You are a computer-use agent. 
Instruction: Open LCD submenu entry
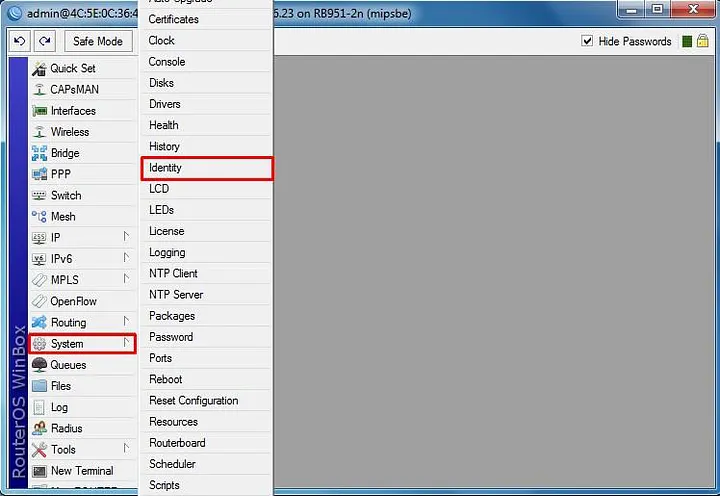(206, 189)
